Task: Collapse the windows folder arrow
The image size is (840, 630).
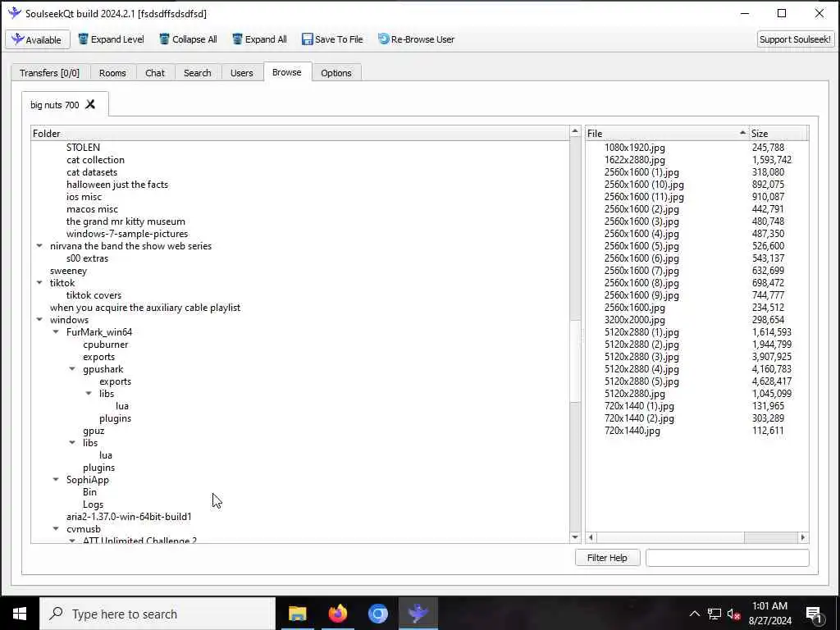Action: point(39,320)
